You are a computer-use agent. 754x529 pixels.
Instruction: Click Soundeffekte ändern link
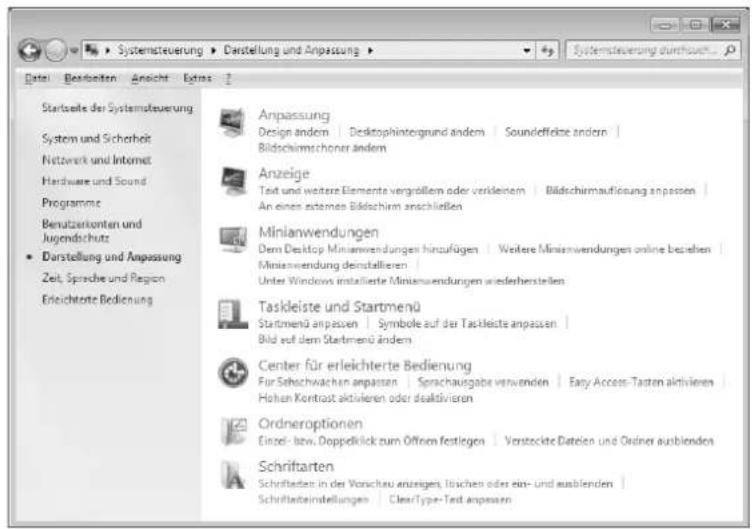pos(556,132)
